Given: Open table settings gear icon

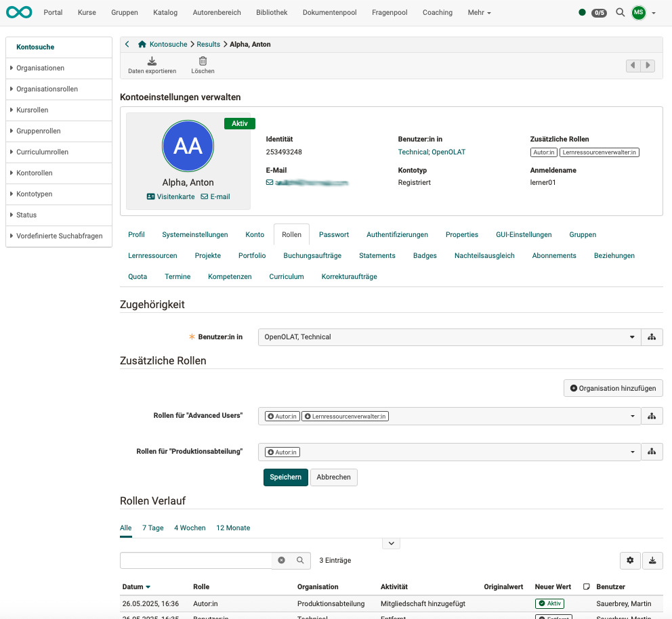Looking at the screenshot, I should [x=630, y=560].
